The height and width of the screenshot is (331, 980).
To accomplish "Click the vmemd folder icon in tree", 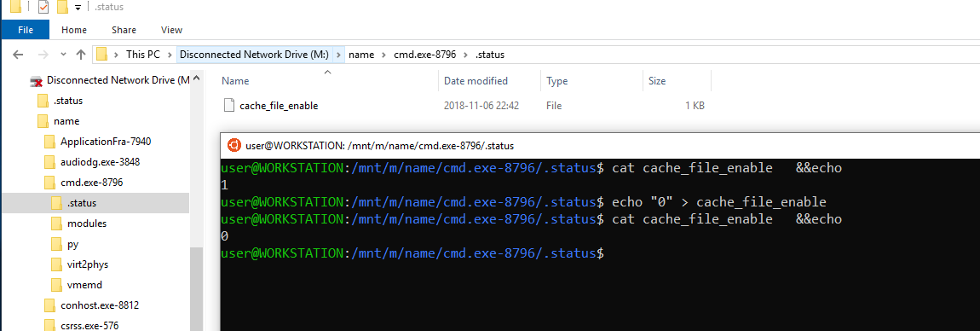I will click(x=56, y=285).
